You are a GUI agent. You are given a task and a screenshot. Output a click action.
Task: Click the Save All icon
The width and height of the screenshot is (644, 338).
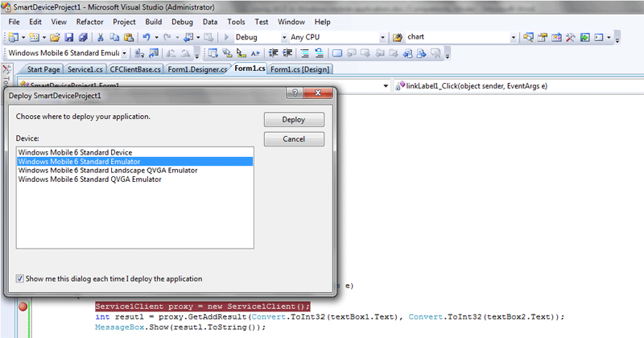[x=83, y=37]
